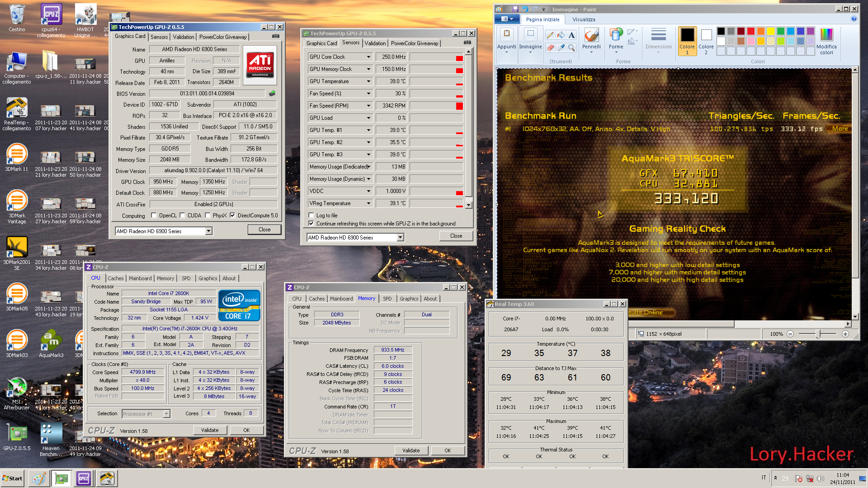Click Close button in GPU-Z Sensors window
Screen dimensions: 868x488
point(456,236)
